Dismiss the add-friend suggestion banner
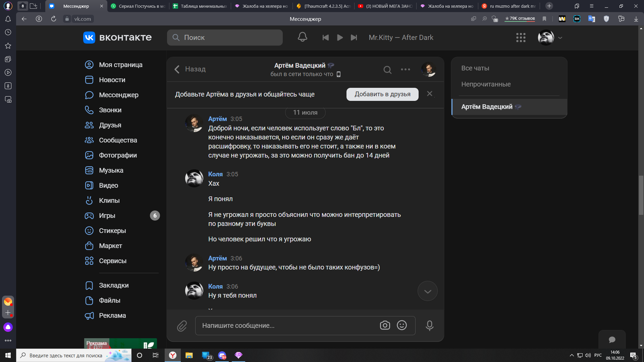The height and width of the screenshot is (362, 644). tap(429, 94)
